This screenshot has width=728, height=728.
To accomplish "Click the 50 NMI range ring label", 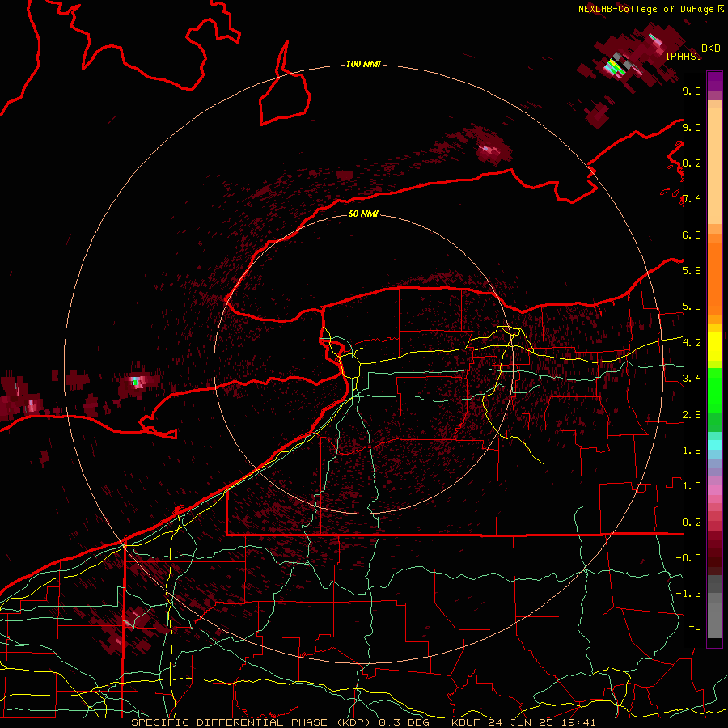I will 363,214.
